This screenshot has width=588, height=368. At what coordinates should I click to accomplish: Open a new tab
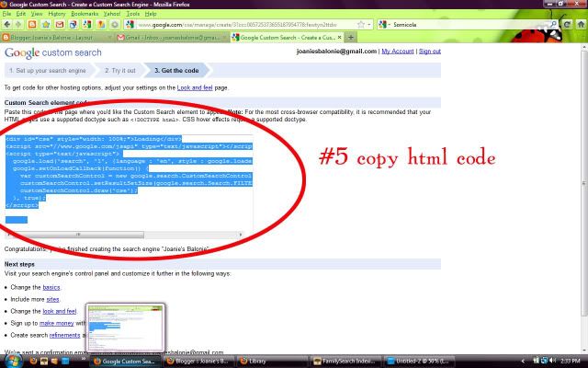pyautogui.click(x=351, y=38)
